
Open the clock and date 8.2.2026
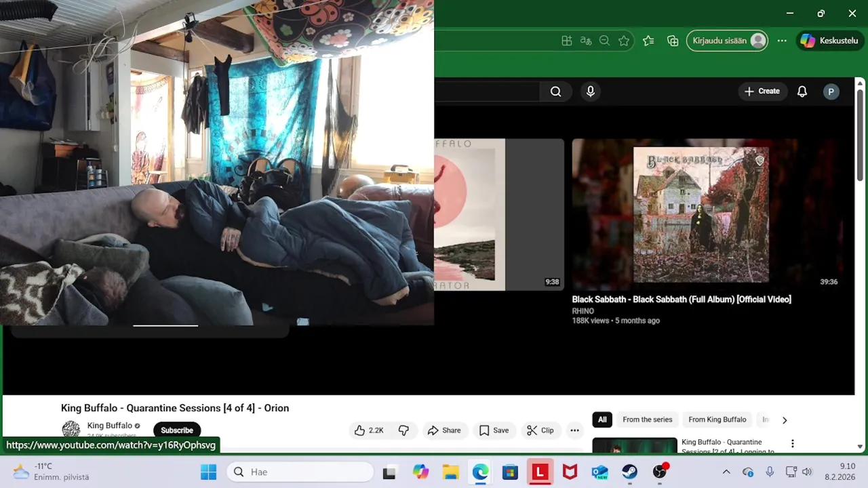coord(840,472)
